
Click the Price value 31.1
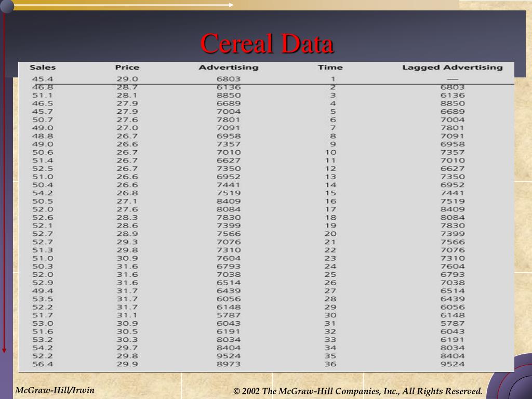pyautogui.click(x=127, y=315)
